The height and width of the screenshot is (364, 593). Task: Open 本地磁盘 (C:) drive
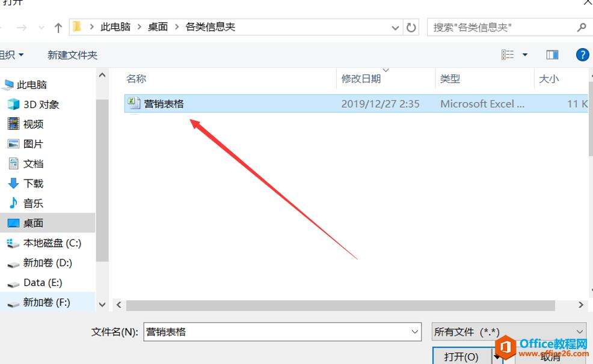coord(45,243)
